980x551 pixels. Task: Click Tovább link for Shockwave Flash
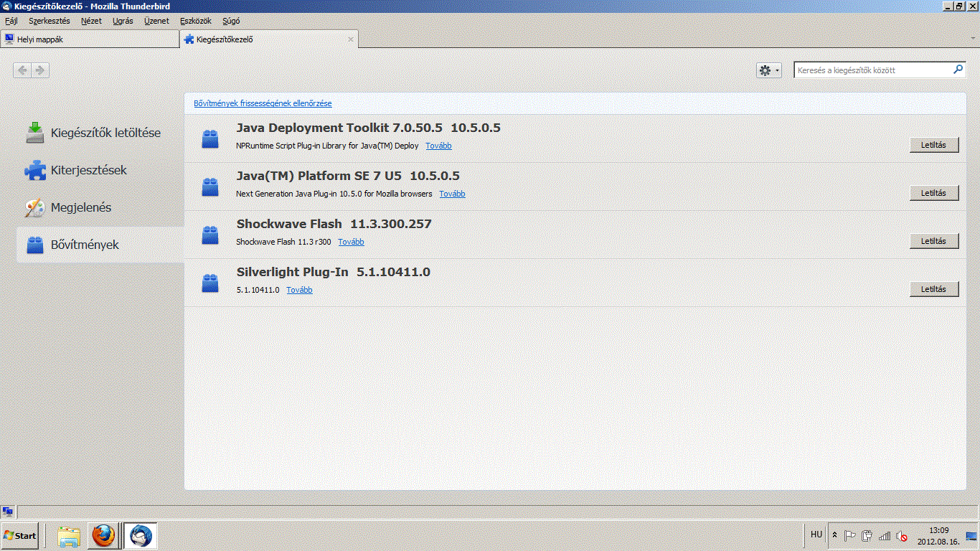pyautogui.click(x=351, y=242)
